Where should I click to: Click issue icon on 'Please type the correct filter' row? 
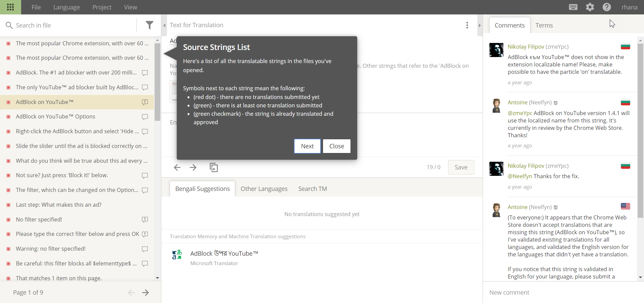[145, 234]
